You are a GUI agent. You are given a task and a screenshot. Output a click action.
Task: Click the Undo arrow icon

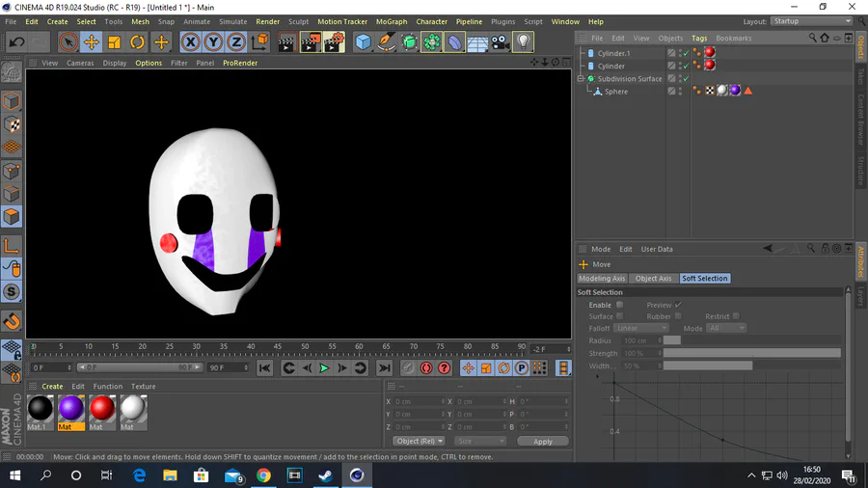point(16,42)
